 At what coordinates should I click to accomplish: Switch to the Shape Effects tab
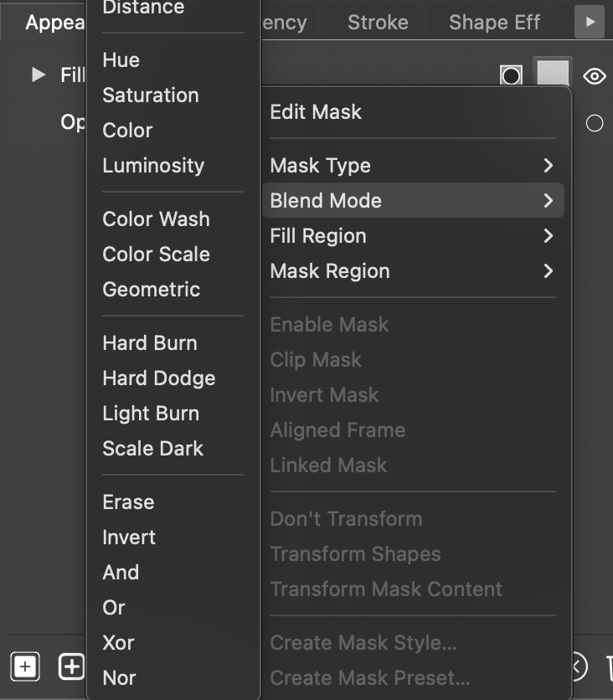click(x=494, y=22)
